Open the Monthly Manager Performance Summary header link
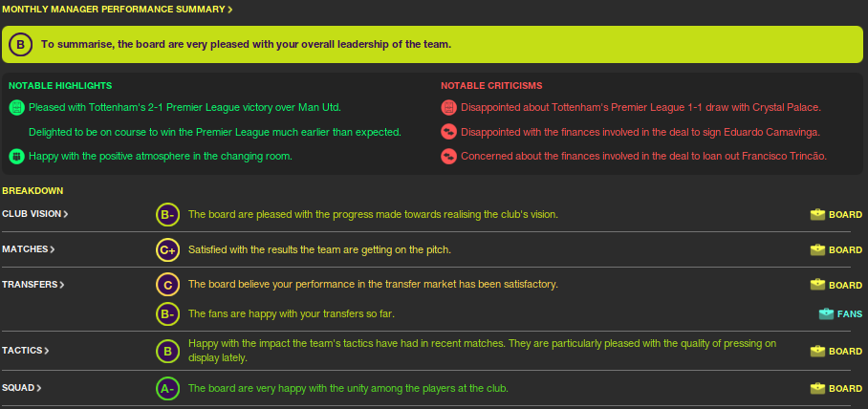This screenshot has height=409, width=868. (x=117, y=10)
